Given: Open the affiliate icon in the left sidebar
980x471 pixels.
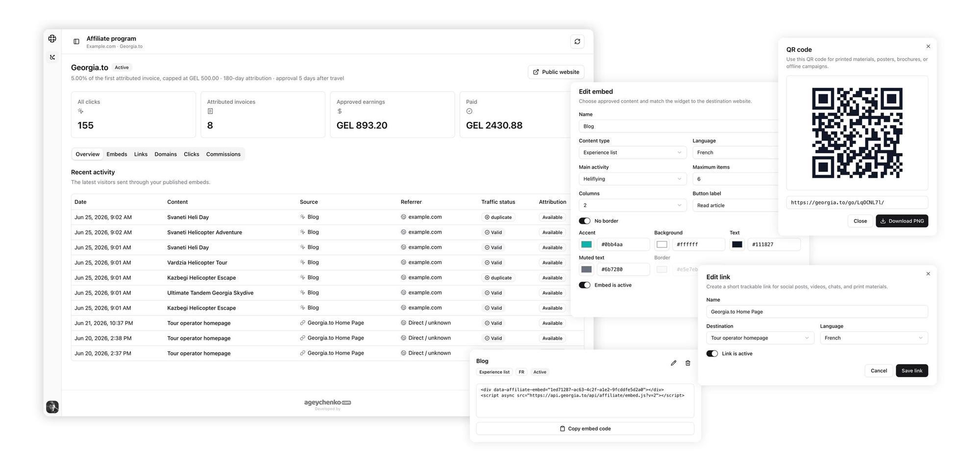Looking at the screenshot, I should point(52,57).
